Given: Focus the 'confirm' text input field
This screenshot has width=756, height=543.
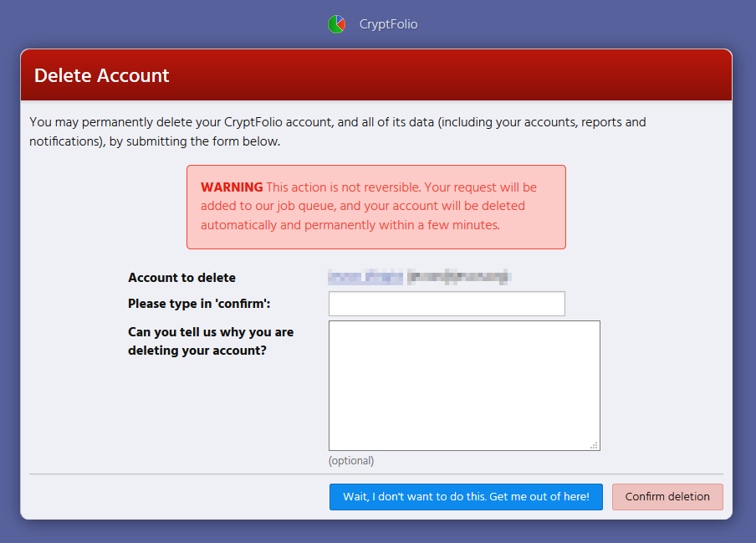Looking at the screenshot, I should 447,304.
